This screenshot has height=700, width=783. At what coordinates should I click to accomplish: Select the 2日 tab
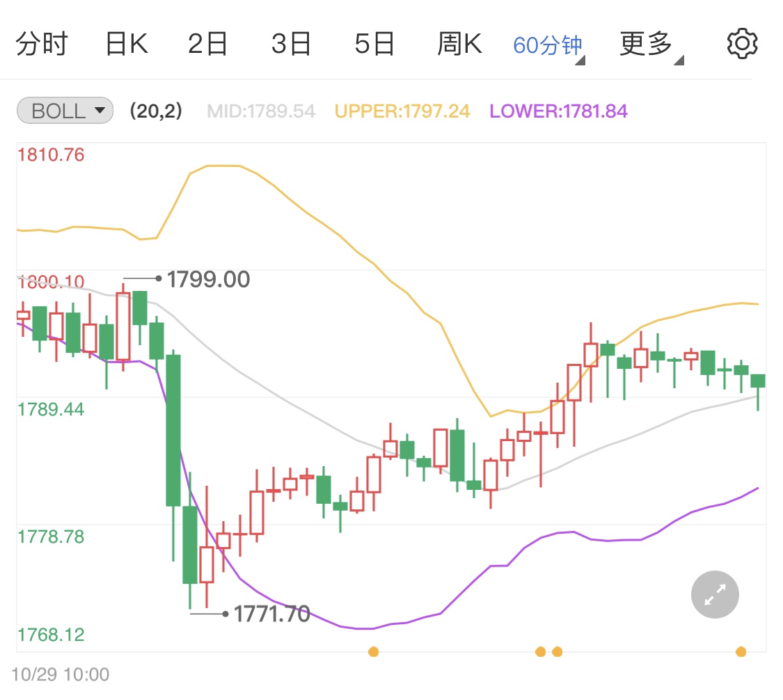207,44
